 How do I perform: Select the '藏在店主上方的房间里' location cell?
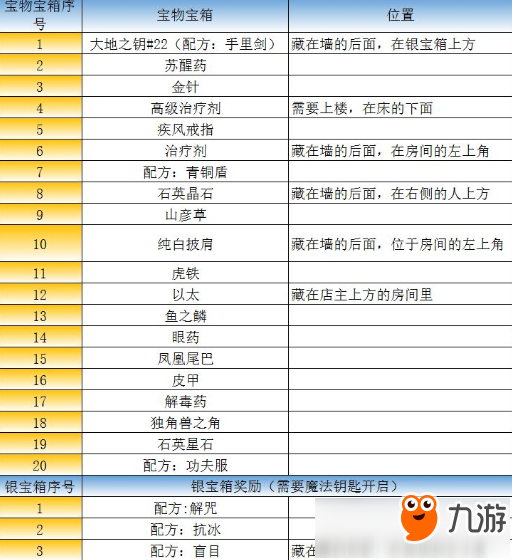[400, 295]
